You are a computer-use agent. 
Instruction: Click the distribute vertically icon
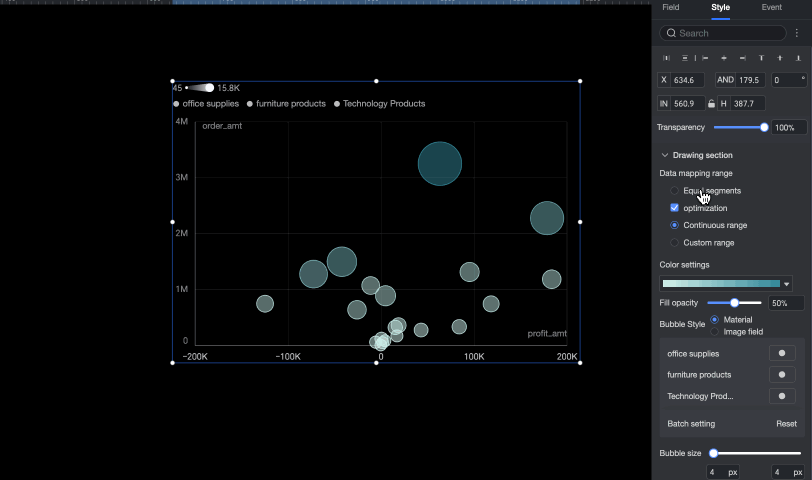pyautogui.click(x=685, y=58)
